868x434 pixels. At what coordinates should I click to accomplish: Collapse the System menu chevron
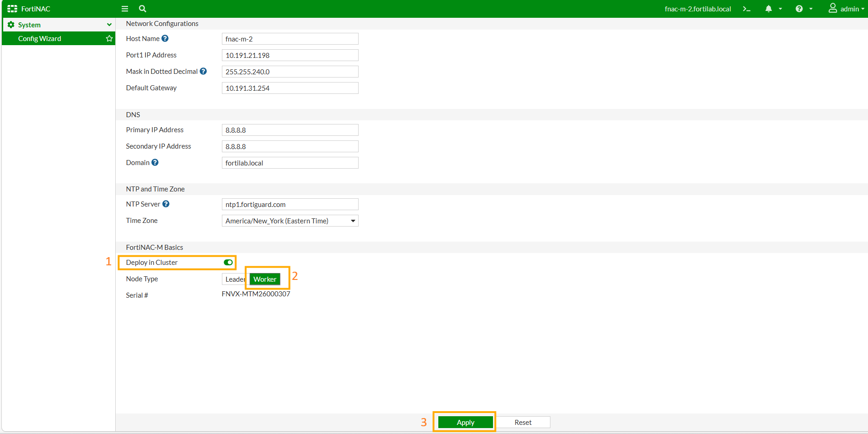coord(109,25)
